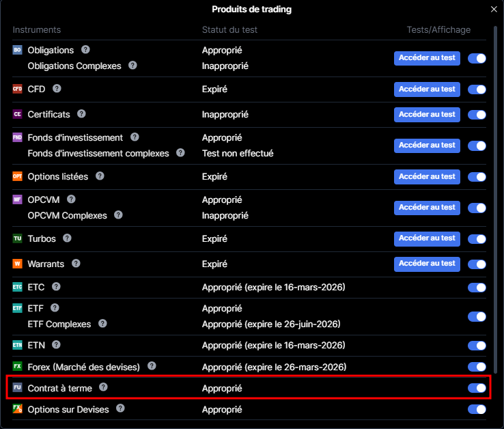Disable the Contrat à terme display toggle
Screen dimensions: 504x429
coord(477,388)
